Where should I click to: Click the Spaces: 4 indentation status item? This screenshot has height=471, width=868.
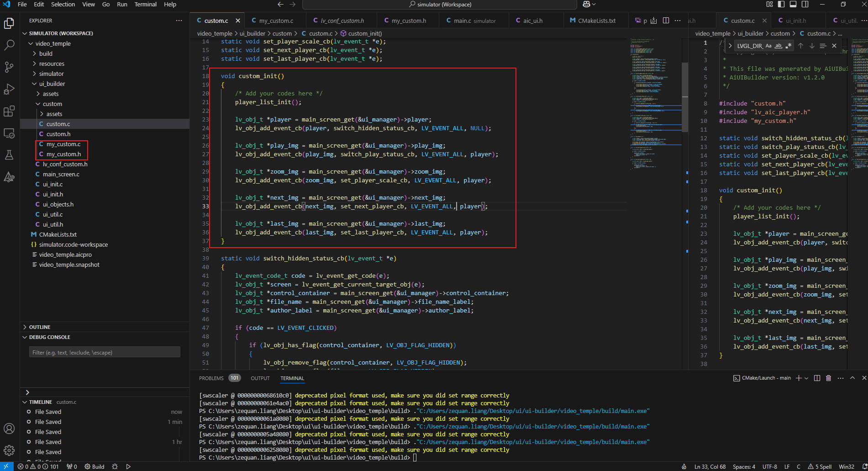click(744, 466)
